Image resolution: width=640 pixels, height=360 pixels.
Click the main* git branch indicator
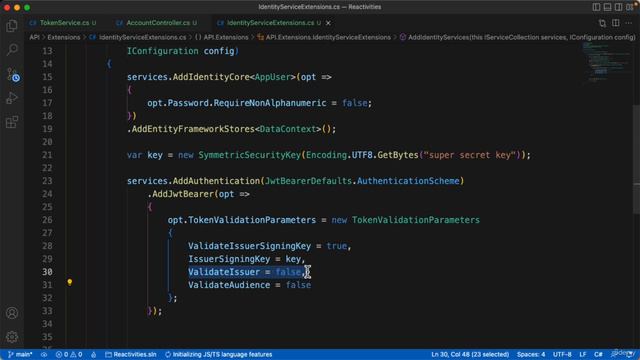20,354
